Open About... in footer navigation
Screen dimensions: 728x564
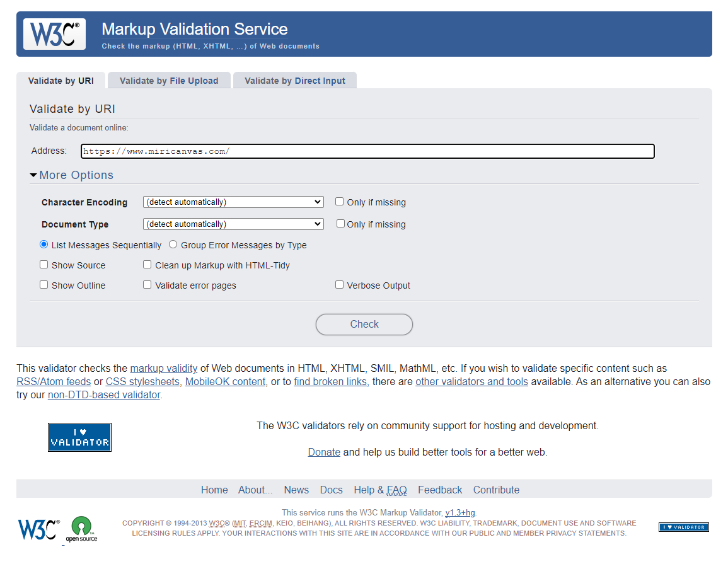click(x=255, y=490)
